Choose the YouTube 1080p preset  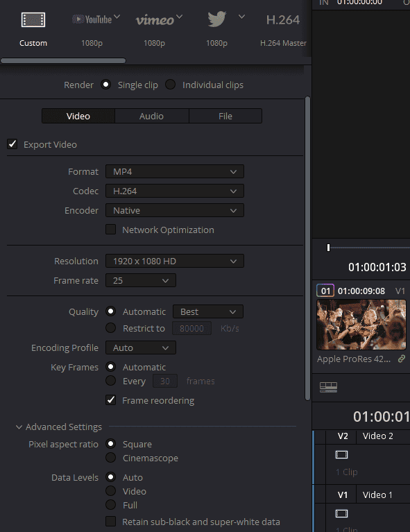click(92, 19)
